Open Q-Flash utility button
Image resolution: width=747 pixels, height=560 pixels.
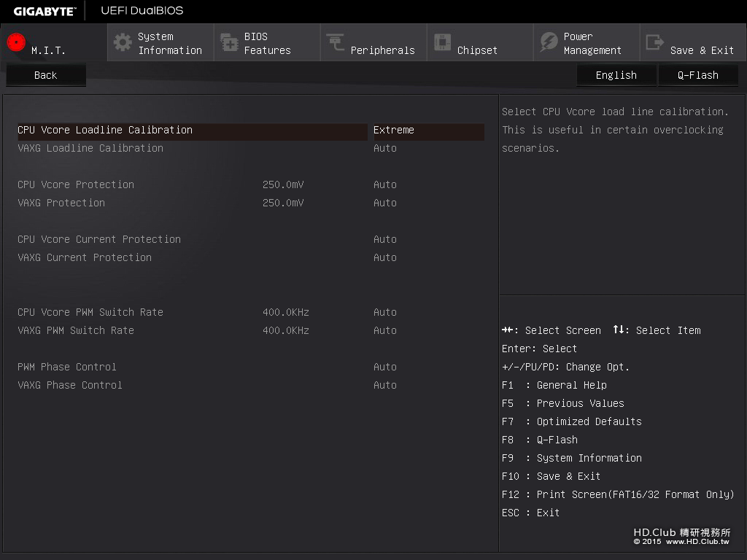[697, 75]
